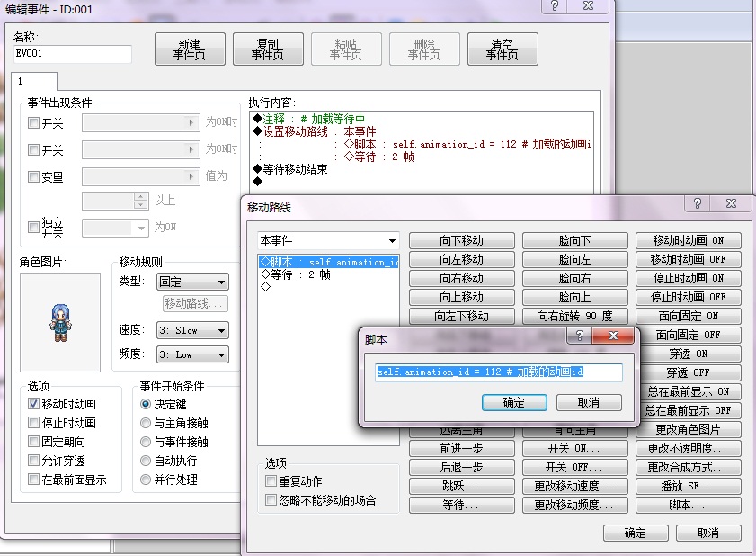756x556 pixels.
Task: Select the 与主角接触 trigger radio button
Action: click(145, 423)
